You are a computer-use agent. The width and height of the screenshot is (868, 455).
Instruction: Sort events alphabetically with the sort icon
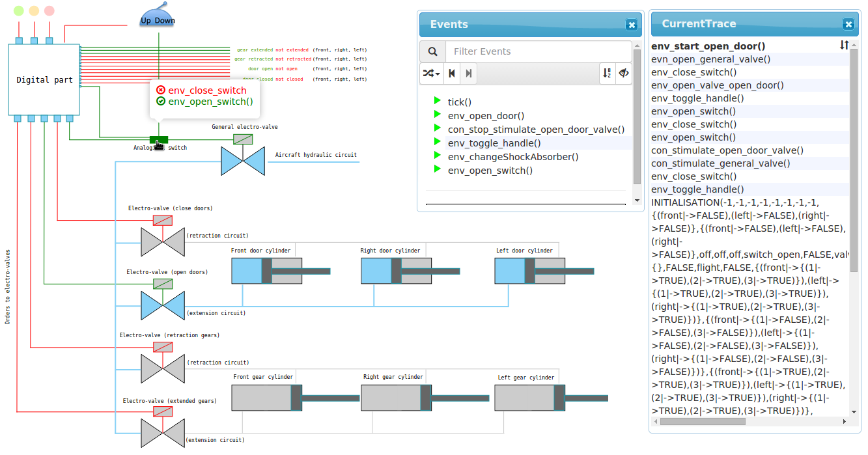coord(607,74)
